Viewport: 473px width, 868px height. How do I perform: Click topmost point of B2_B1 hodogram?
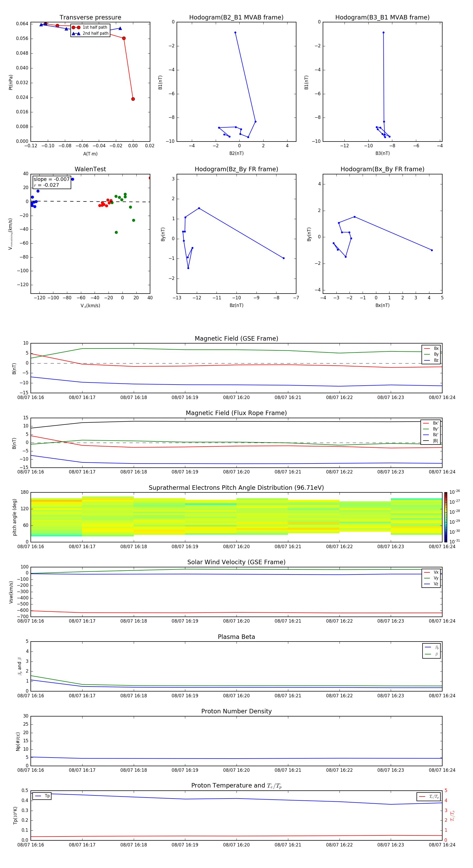click(x=235, y=33)
